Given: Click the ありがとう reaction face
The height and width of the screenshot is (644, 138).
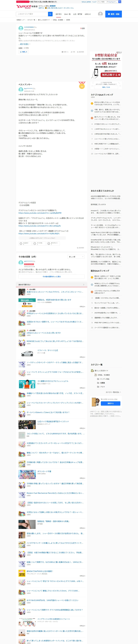Looking at the screenshot, I should tap(49, 244).
